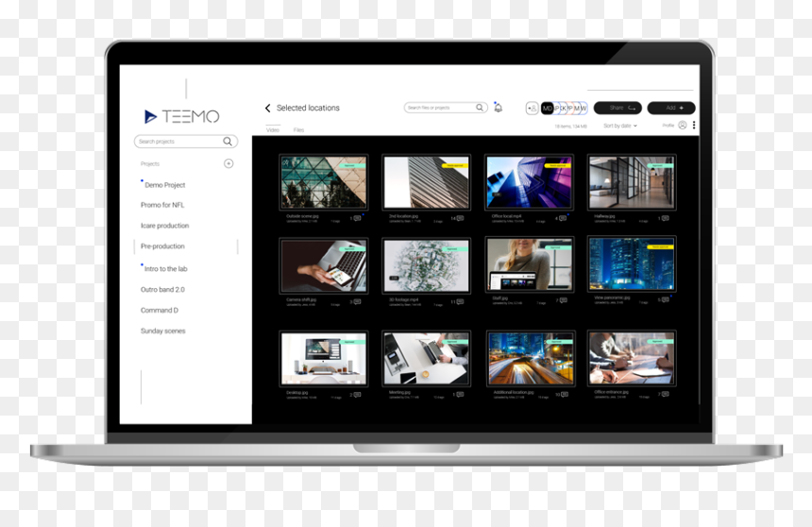Click the magnifier in Search files field
This screenshot has height=527, width=812.
point(480,108)
